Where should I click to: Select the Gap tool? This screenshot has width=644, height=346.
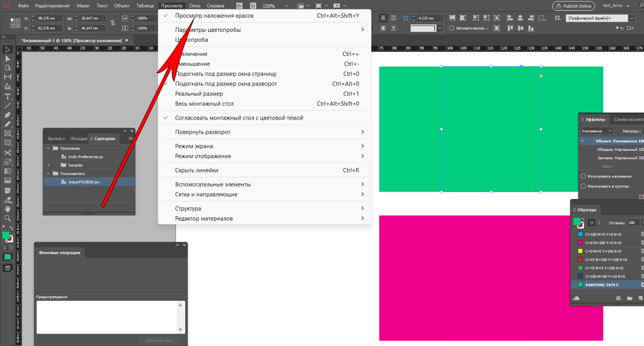click(7, 77)
